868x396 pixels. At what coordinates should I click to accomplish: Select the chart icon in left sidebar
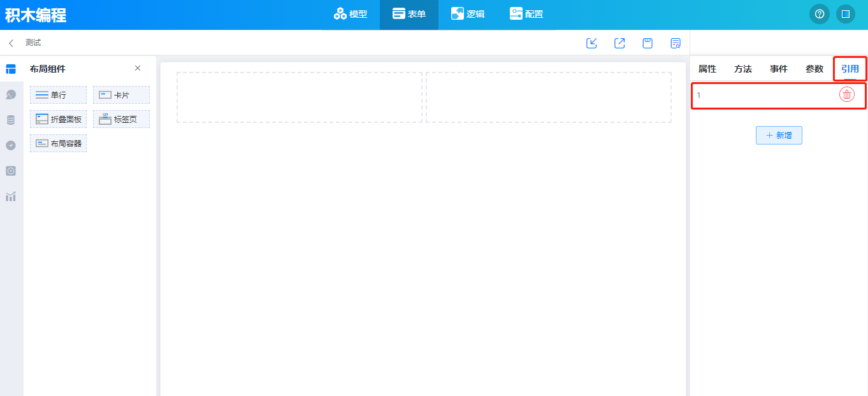point(11,197)
